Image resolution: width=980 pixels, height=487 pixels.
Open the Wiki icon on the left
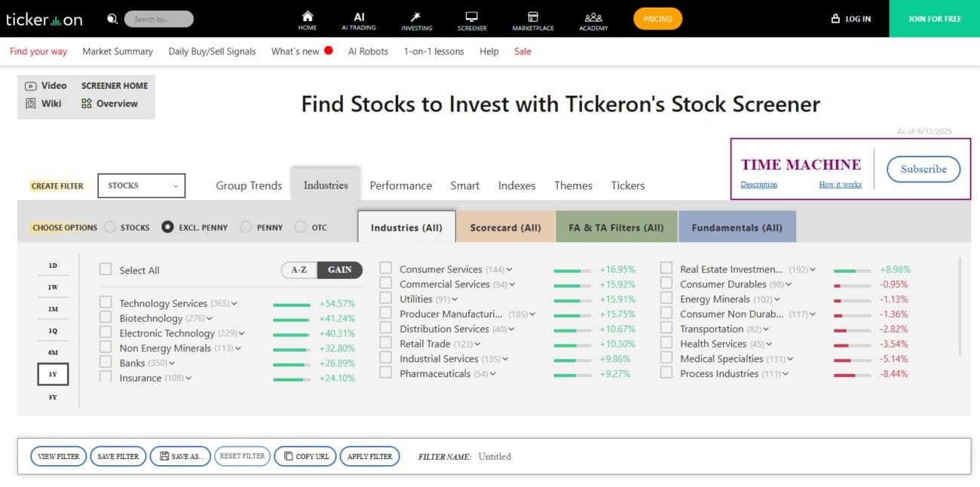pos(31,103)
